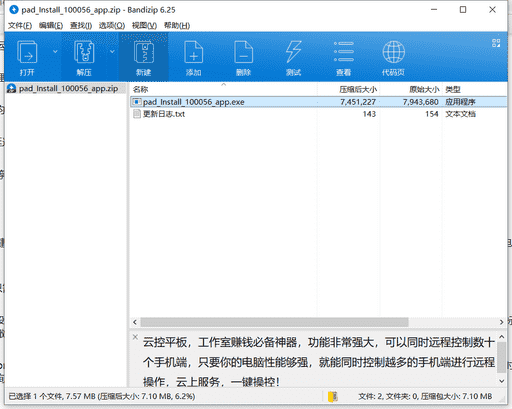Click the Bandizip logo in title bar

pyautogui.click(x=14, y=10)
